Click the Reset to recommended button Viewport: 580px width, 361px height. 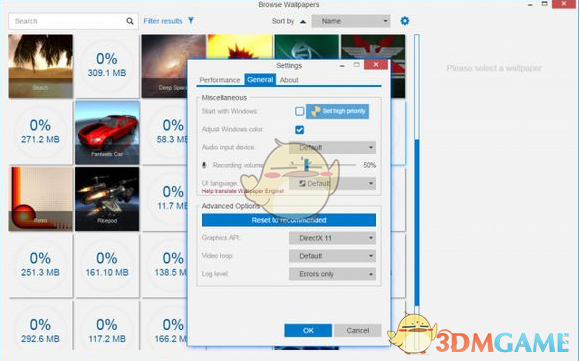coord(289,220)
